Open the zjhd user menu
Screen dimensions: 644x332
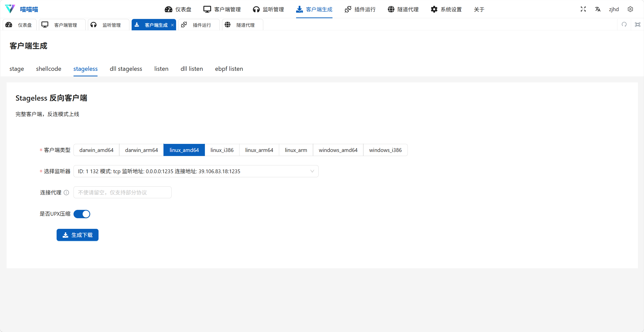pos(614,9)
